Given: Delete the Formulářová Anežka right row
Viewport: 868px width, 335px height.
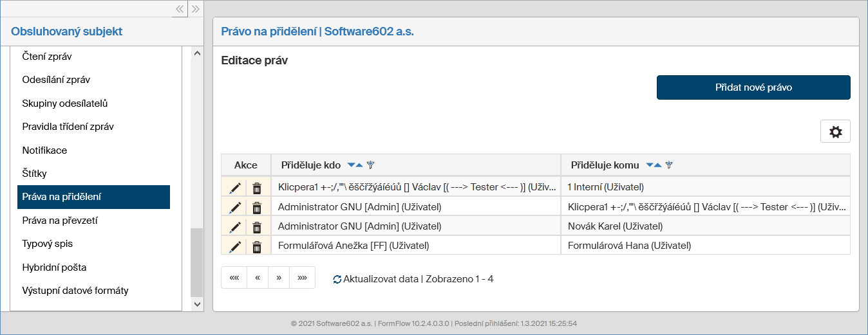Looking at the screenshot, I should point(257,246).
